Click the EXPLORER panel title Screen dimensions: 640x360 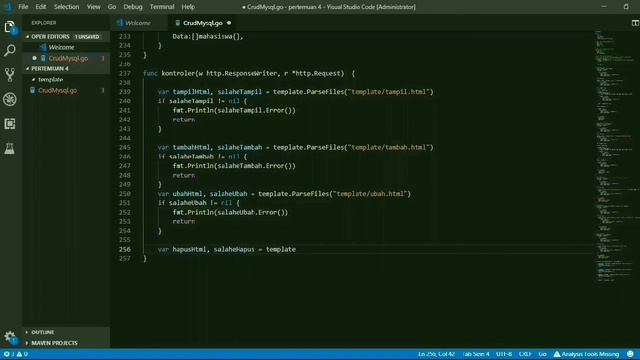[44, 23]
